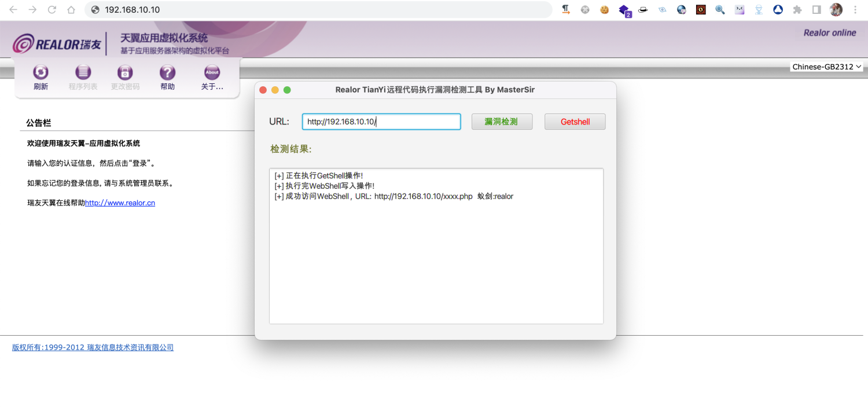Reload the page with the refresh icon
The width and height of the screenshot is (868, 407).
pos(52,10)
